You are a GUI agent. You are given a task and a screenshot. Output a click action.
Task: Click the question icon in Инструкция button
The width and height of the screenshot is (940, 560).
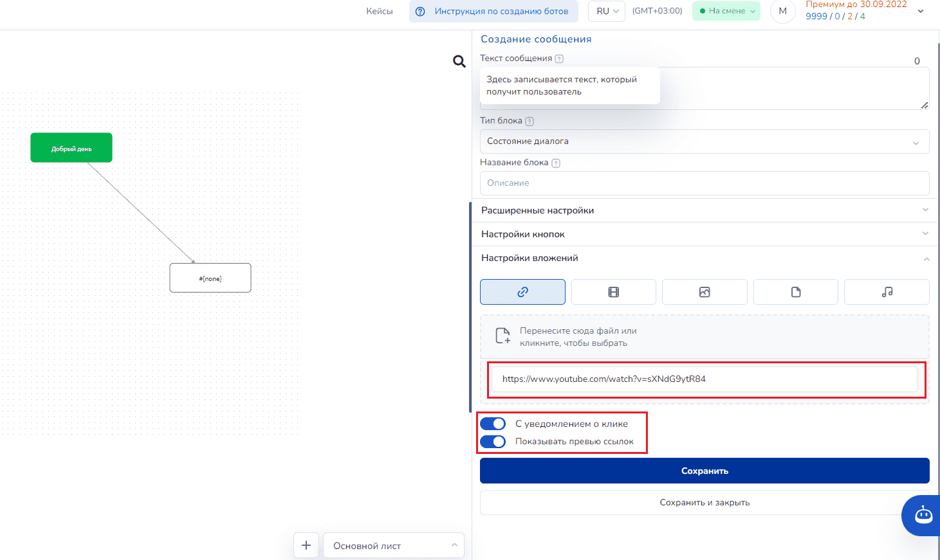pyautogui.click(x=420, y=11)
